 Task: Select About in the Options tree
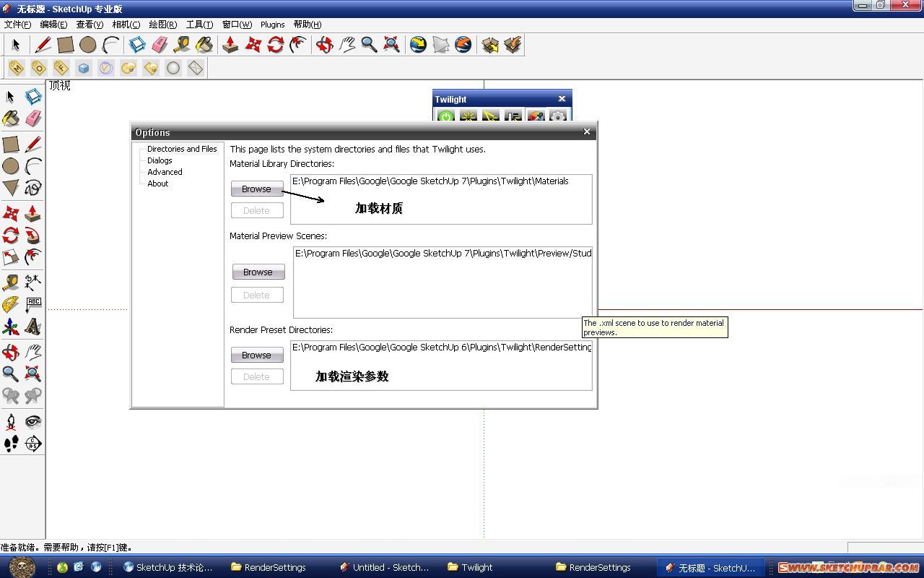[157, 184]
